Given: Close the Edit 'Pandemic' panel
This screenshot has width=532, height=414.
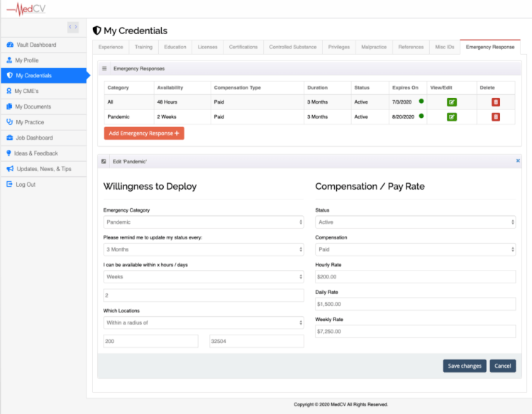Looking at the screenshot, I should click(518, 160).
